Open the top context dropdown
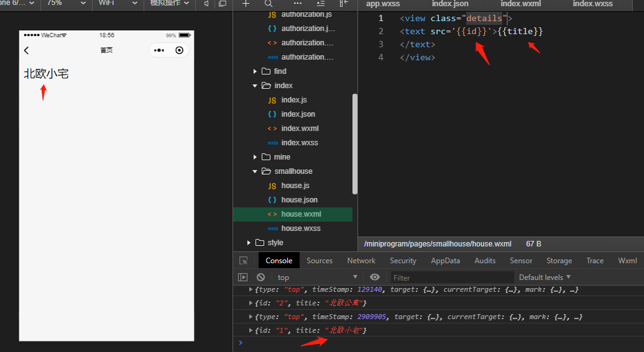 [317, 278]
